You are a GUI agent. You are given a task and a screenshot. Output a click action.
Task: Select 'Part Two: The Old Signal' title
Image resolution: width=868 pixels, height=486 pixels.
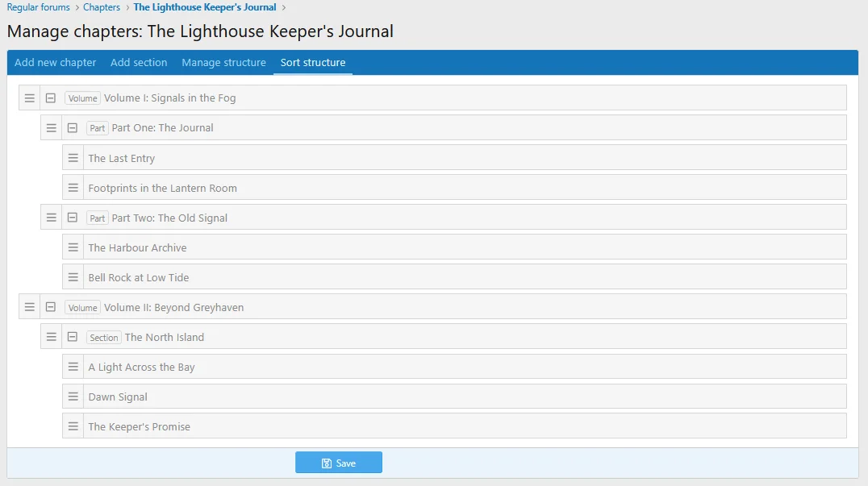click(x=169, y=218)
